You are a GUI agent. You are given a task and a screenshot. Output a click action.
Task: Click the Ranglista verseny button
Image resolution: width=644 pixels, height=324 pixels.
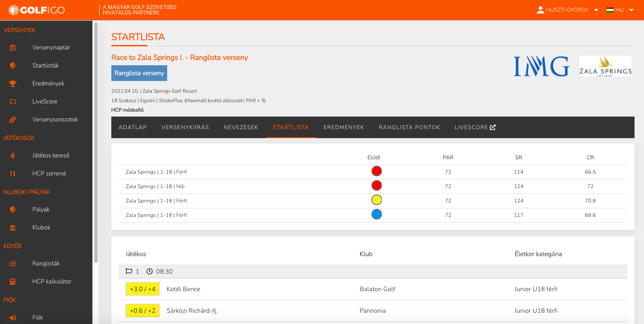pyautogui.click(x=139, y=73)
